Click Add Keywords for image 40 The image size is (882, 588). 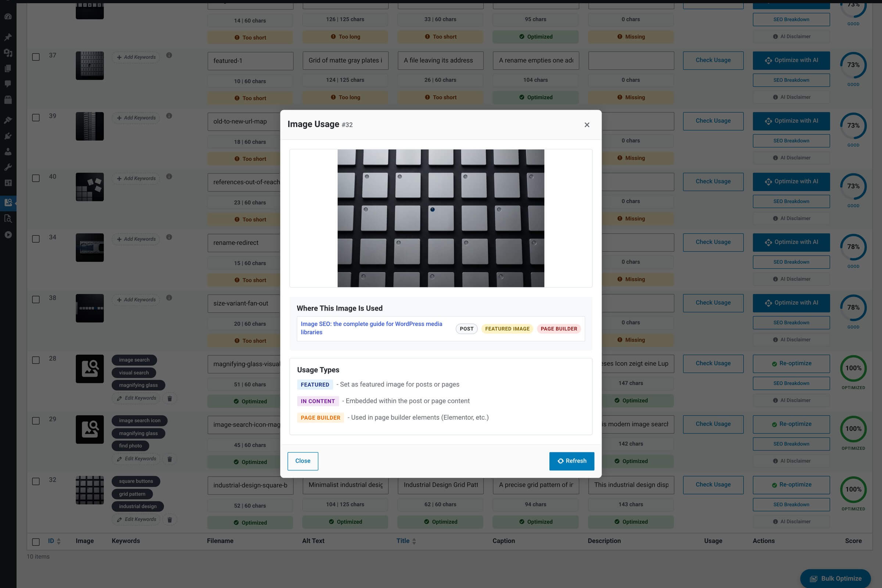(x=136, y=179)
